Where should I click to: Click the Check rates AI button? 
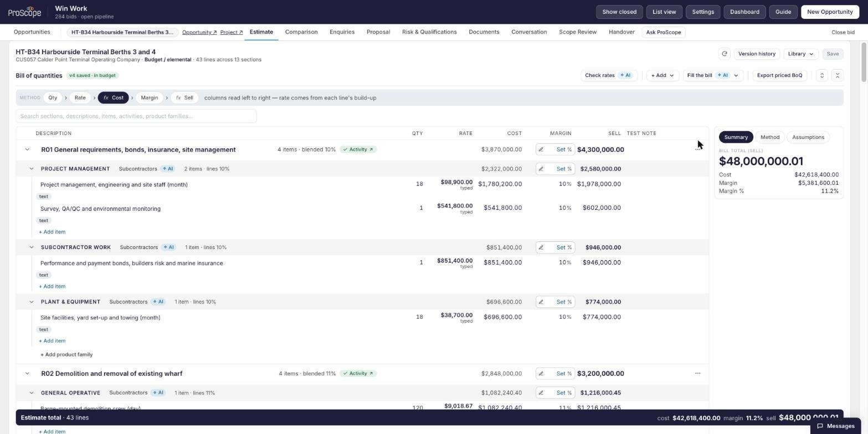click(x=608, y=75)
